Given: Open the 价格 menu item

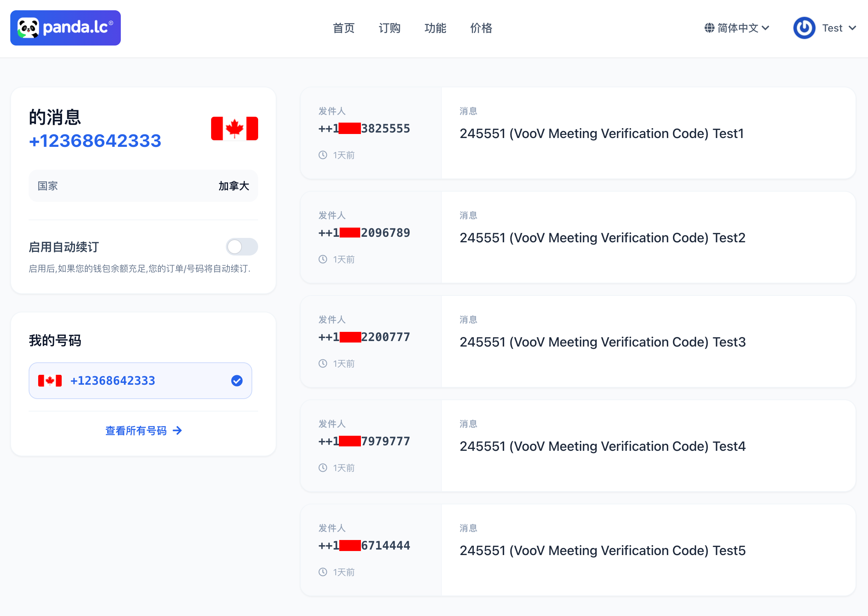Looking at the screenshot, I should (x=481, y=28).
